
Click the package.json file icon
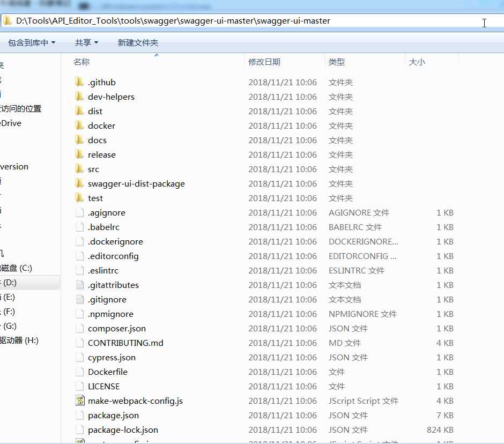[x=80, y=415]
